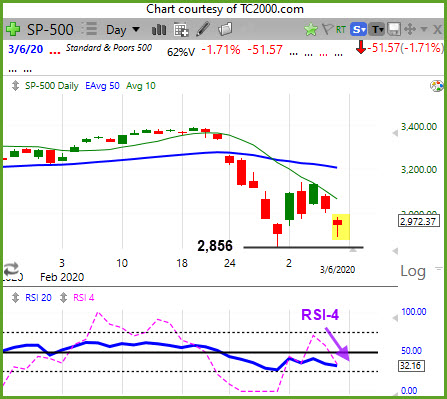Click the bar chart indicators icon

pyautogui.click(x=159, y=30)
